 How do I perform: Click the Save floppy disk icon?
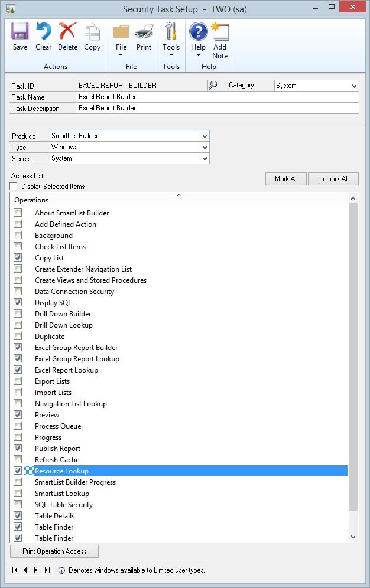pos(20,31)
